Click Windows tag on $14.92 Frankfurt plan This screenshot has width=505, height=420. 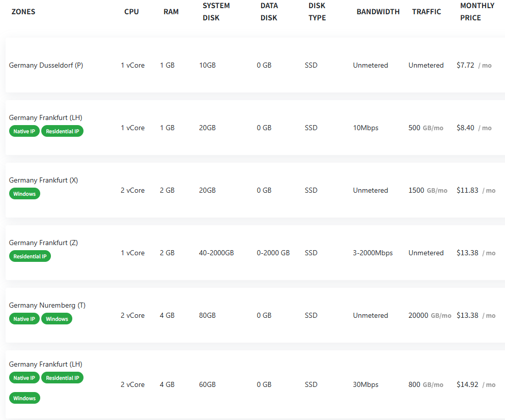click(24, 398)
